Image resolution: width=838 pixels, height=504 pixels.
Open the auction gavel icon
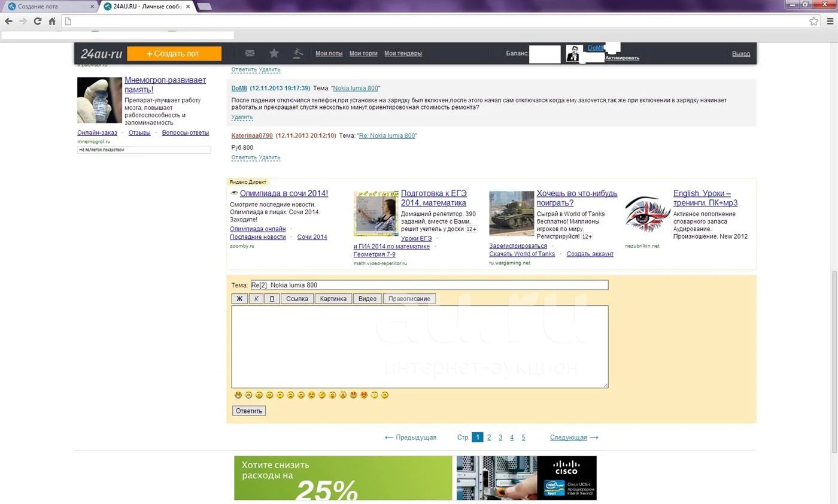pos(297,53)
